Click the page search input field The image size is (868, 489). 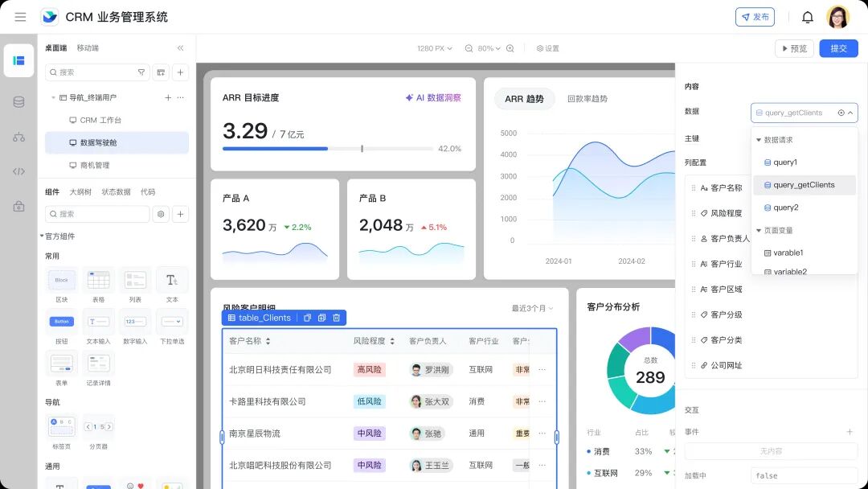point(97,72)
